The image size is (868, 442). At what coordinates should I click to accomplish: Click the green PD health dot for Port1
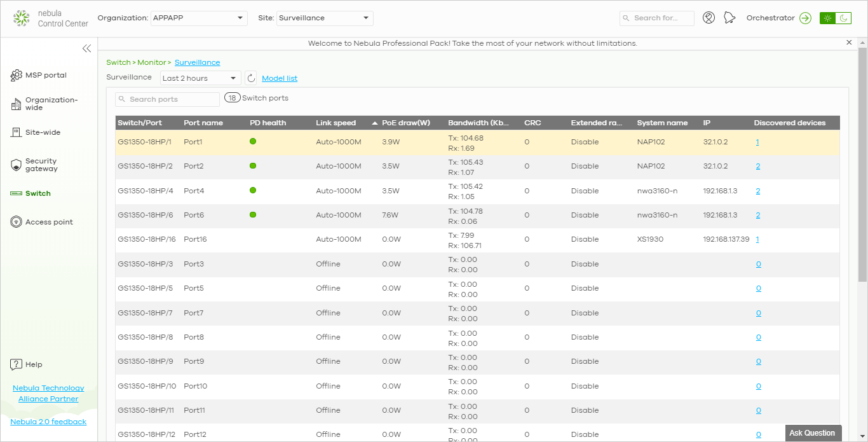253,141
